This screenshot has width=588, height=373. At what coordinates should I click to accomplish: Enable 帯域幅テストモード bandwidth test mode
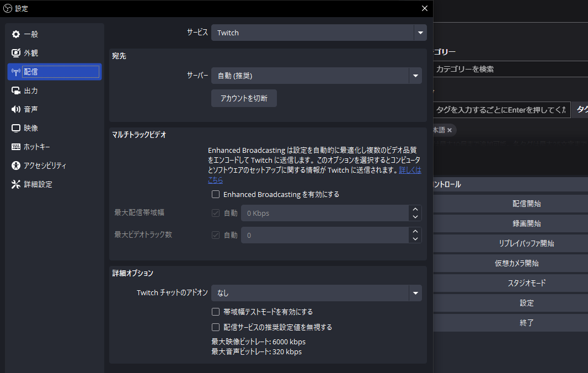tap(216, 311)
